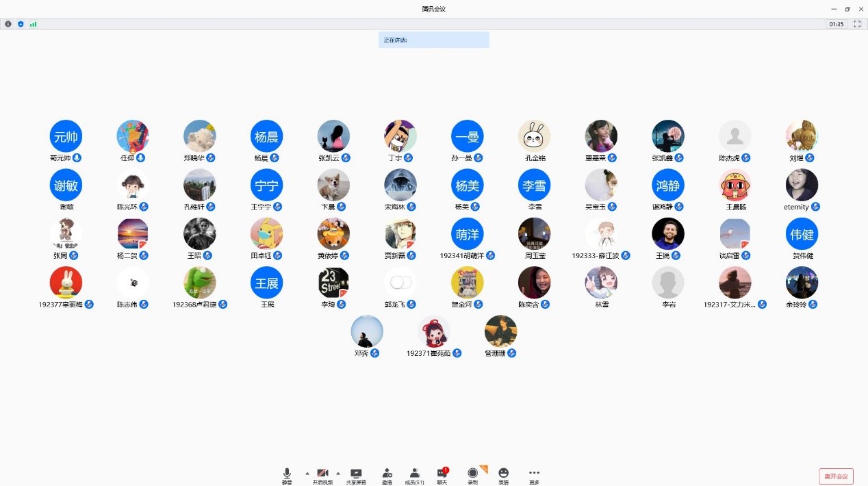Click the red 离开会议 leave button

pyautogui.click(x=836, y=476)
